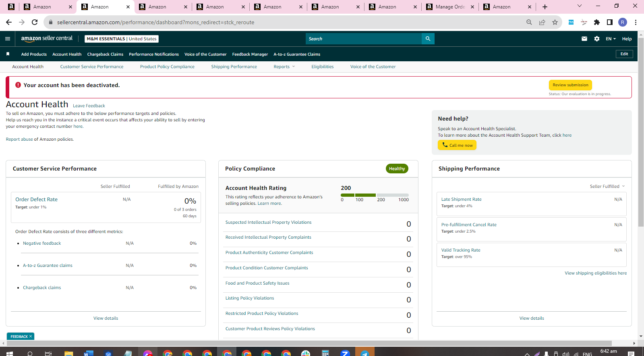
Task: Click the bookmark flag icon beside Add Products
Action: [x=8, y=54]
